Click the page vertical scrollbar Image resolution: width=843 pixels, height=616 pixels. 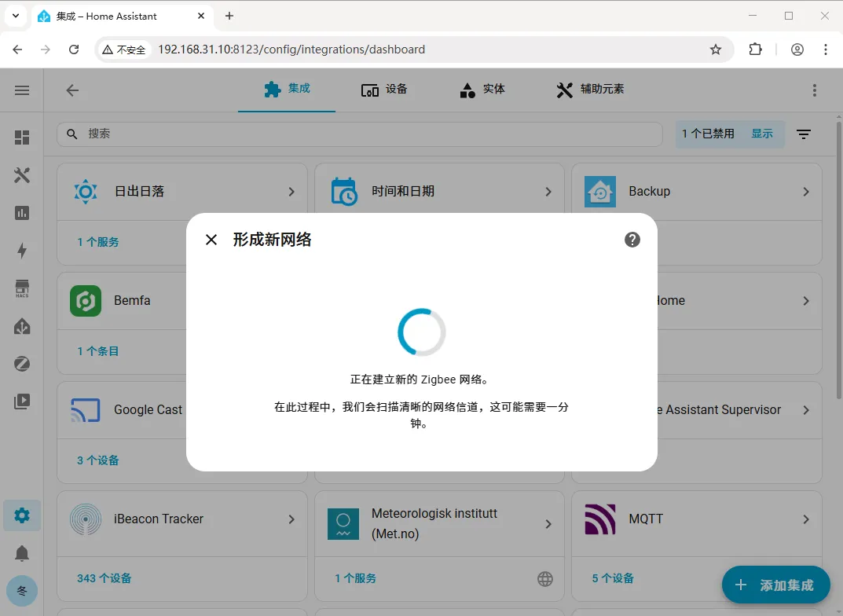pos(839,261)
